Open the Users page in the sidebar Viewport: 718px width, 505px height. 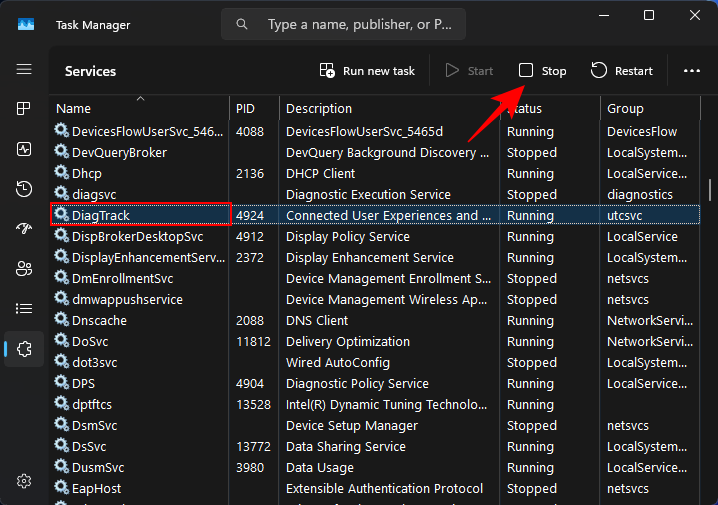point(24,268)
